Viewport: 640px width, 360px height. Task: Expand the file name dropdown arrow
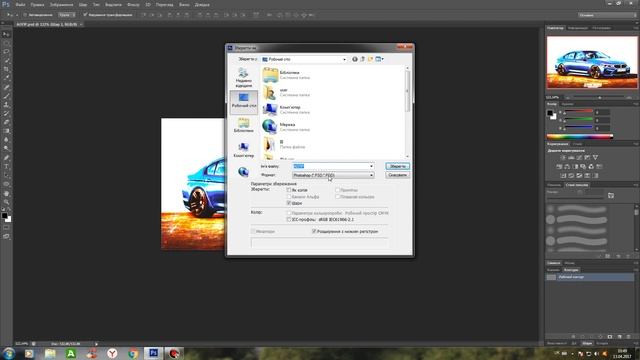pyautogui.click(x=371, y=166)
